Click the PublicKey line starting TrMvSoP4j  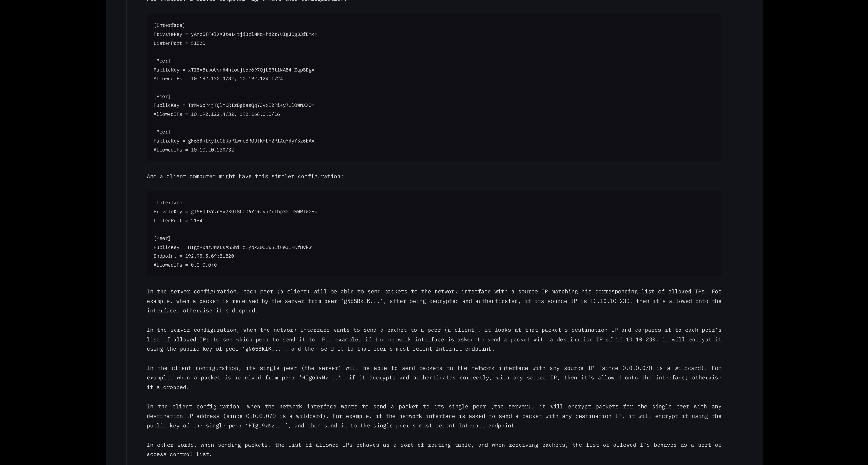pos(234,105)
